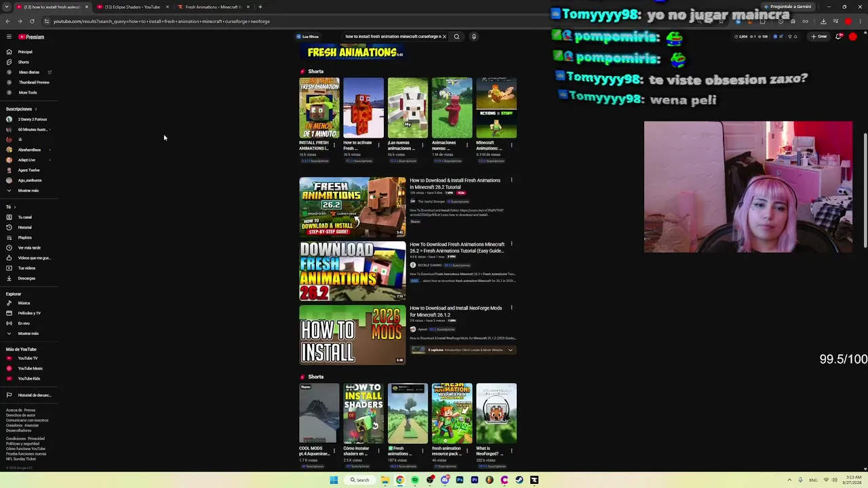Start voice search with the microphone
The image size is (868, 488).
pyautogui.click(x=473, y=37)
